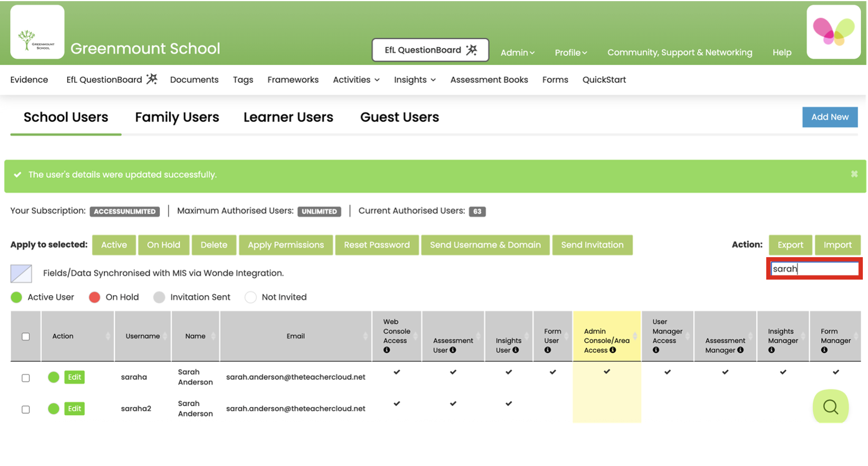Viewport: 868px width, 466px height.
Task: Click the Wonde Integration sync color swatch
Action: pos(21,273)
